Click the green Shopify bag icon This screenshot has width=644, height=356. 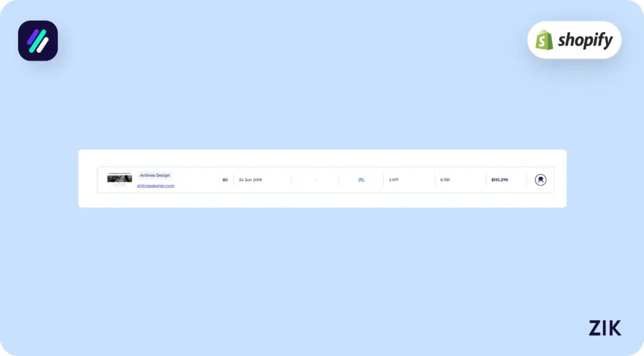pos(544,41)
